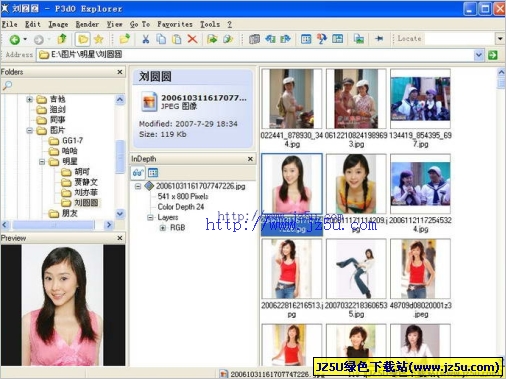Expand the RGB layer node
Screen dimensions: 506x379
point(163,228)
